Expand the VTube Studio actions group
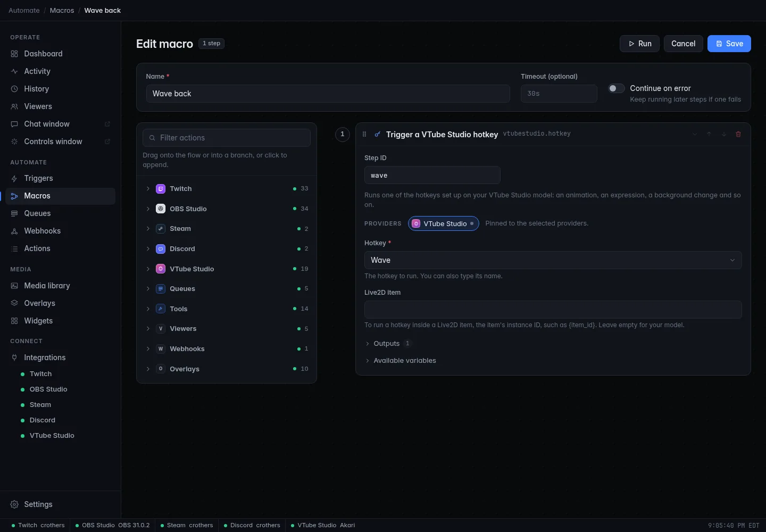Screen dimensions: 766x532 tap(227, 269)
